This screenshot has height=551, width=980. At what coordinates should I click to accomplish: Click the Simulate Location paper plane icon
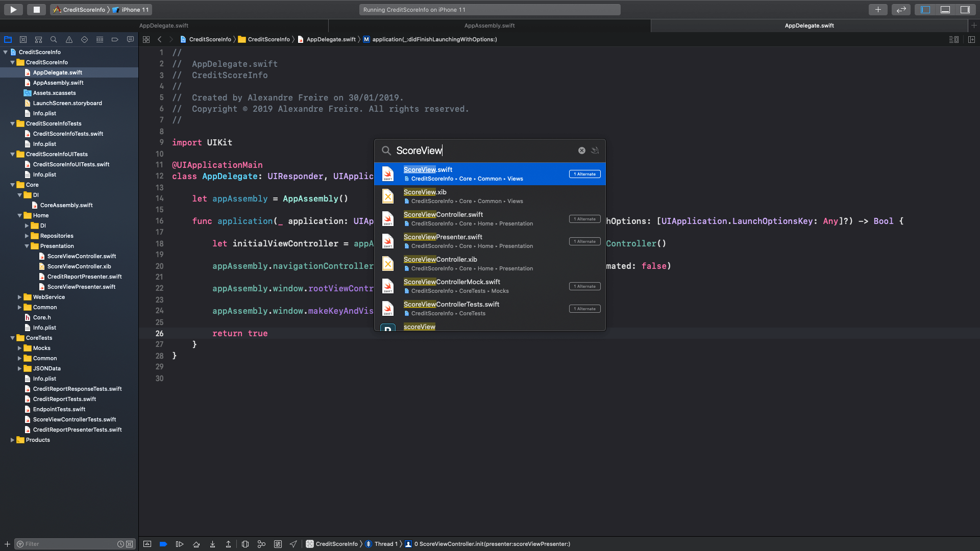pyautogui.click(x=293, y=544)
